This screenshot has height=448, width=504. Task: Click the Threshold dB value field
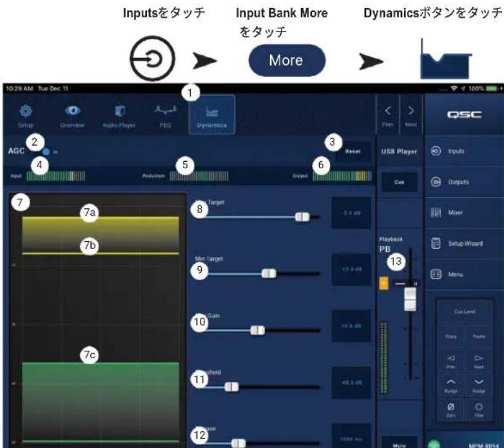(x=351, y=382)
